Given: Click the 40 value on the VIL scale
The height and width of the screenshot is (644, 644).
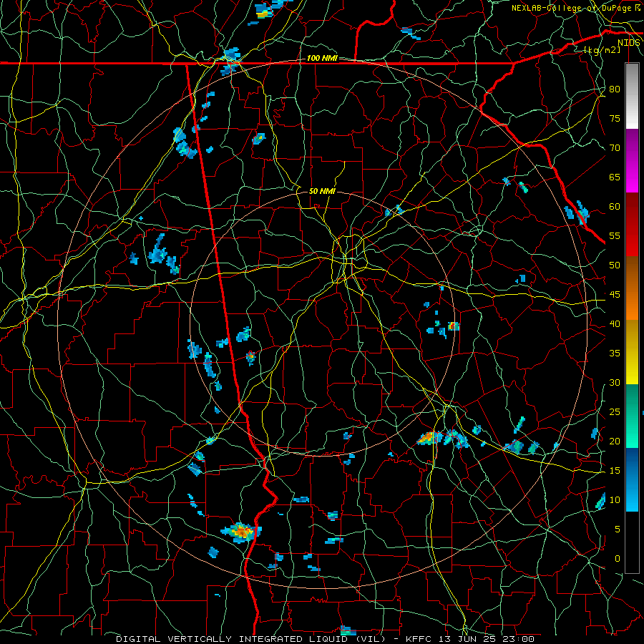Looking at the screenshot, I should pyautogui.click(x=615, y=324).
